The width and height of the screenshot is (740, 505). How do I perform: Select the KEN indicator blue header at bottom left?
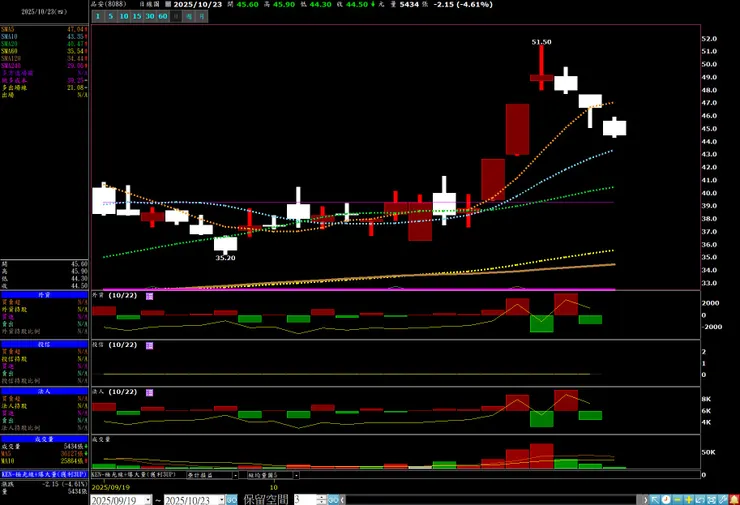(44, 474)
